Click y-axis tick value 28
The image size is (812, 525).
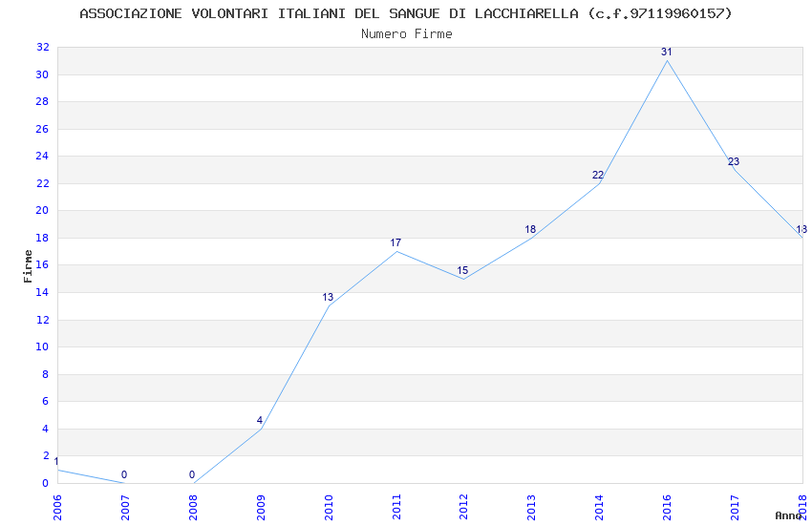[42, 101]
